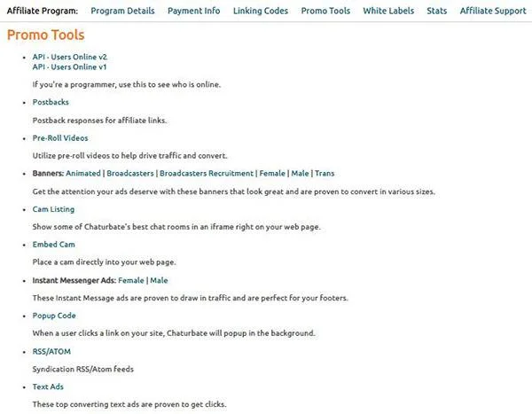The width and height of the screenshot is (532, 414).
Task: Open Affiliate Support tab
Action: 493,11
